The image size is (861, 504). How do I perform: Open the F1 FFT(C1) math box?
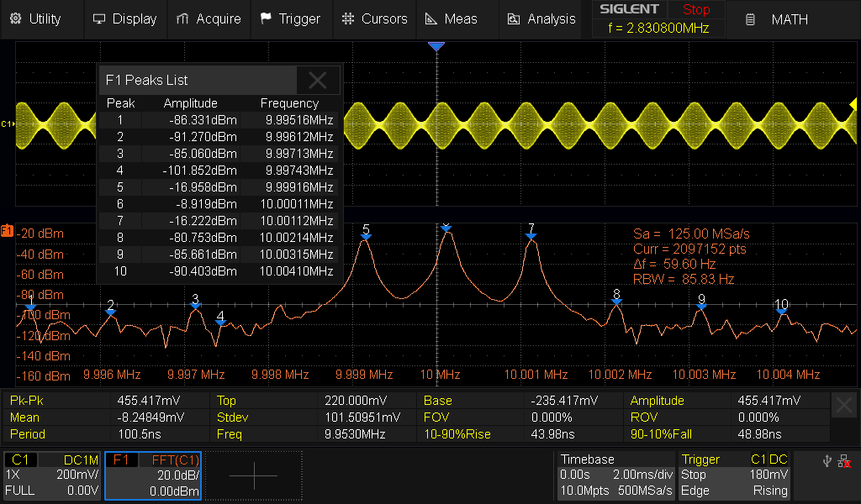[152, 475]
